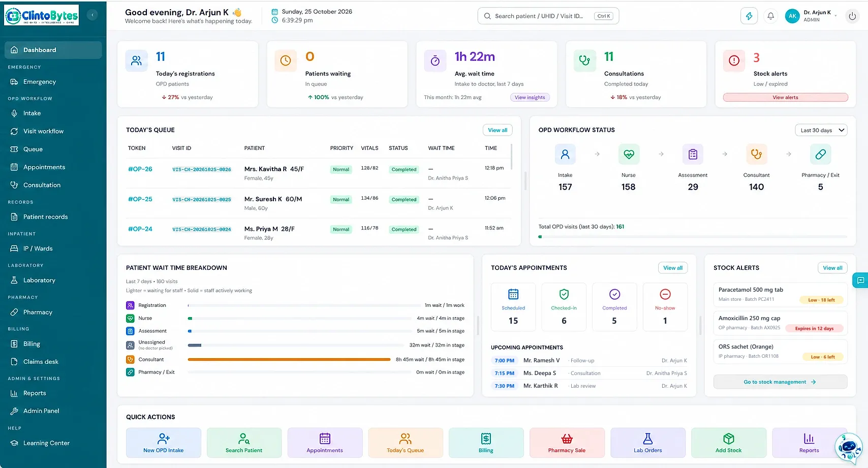
Task: Click the Checked-in shield icon
Action: pos(564,294)
